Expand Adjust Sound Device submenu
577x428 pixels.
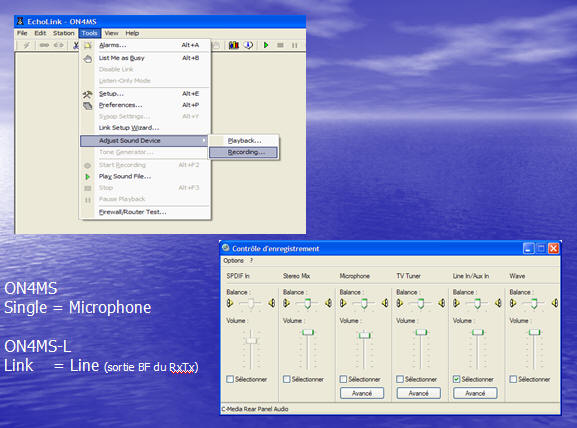click(144, 141)
